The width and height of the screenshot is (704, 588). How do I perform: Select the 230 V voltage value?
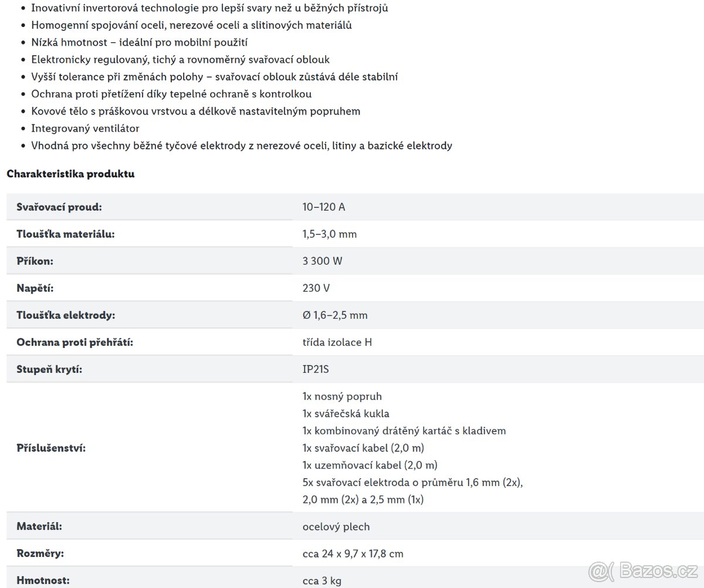(316, 288)
